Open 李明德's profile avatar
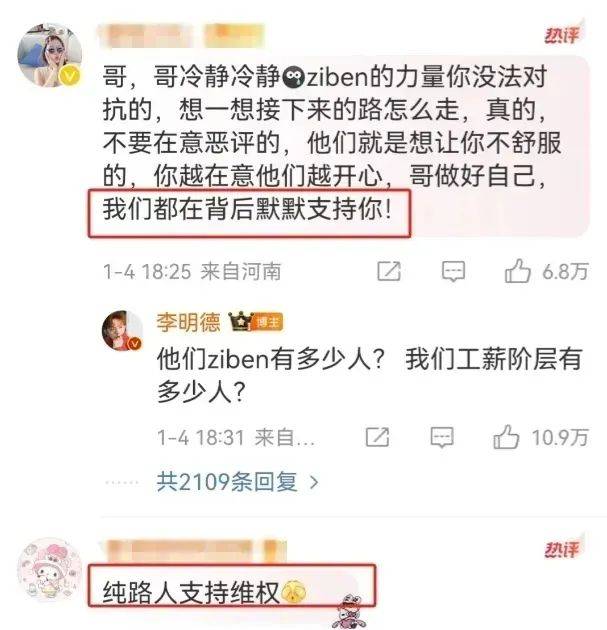The height and width of the screenshot is (630, 607). click(x=123, y=330)
